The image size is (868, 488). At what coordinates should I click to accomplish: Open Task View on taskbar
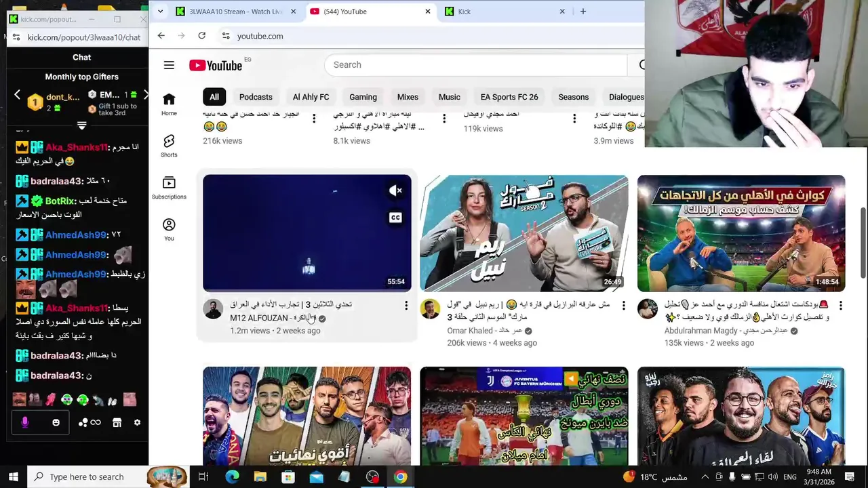coord(203,476)
